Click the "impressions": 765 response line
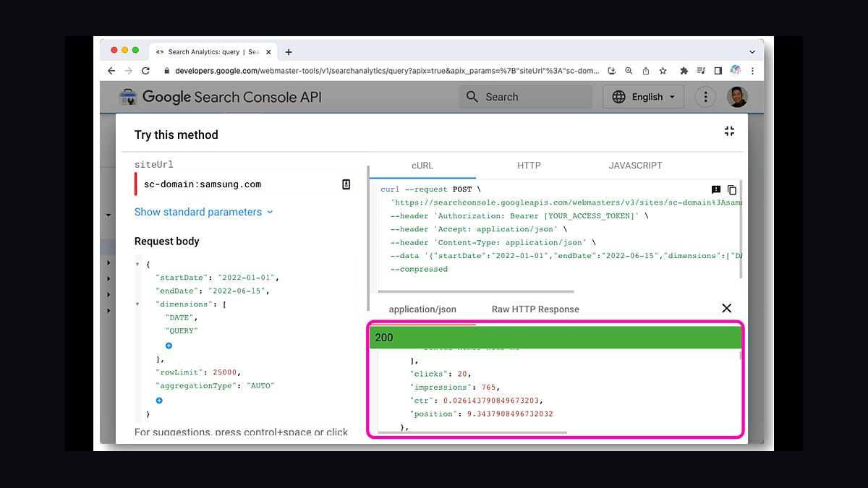868x488 pixels. [454, 387]
